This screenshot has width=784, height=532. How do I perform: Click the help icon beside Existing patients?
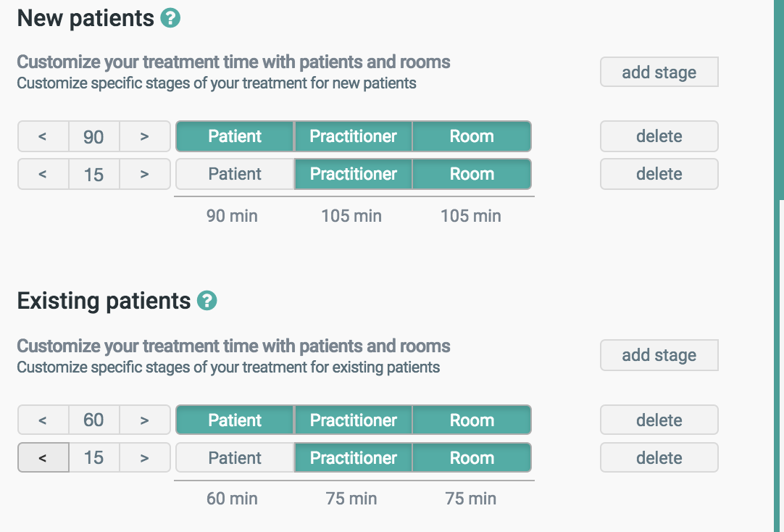207,301
